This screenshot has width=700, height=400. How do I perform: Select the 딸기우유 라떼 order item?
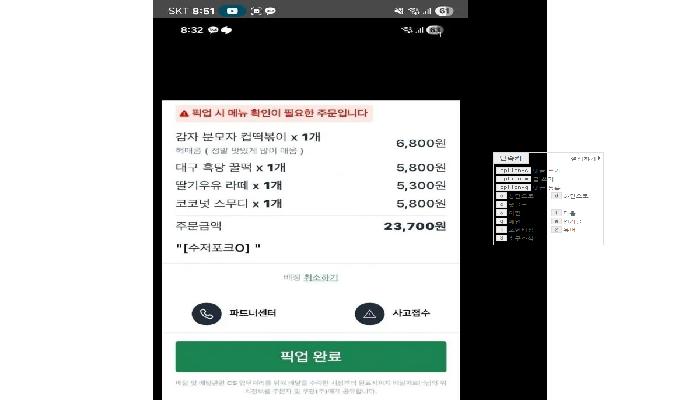coord(311,185)
